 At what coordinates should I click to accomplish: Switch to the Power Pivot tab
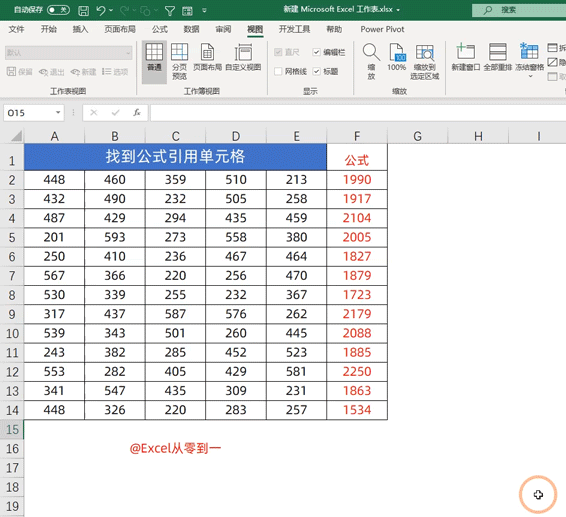[382, 29]
